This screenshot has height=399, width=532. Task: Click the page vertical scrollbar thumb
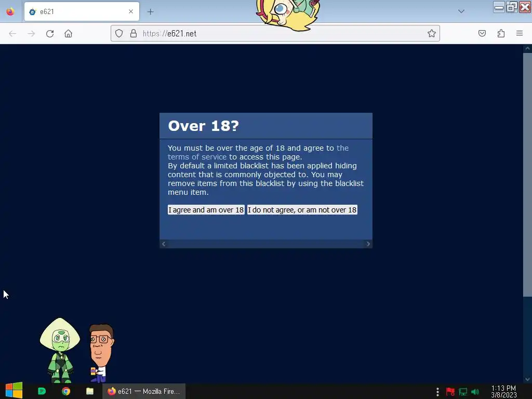pos(528,175)
